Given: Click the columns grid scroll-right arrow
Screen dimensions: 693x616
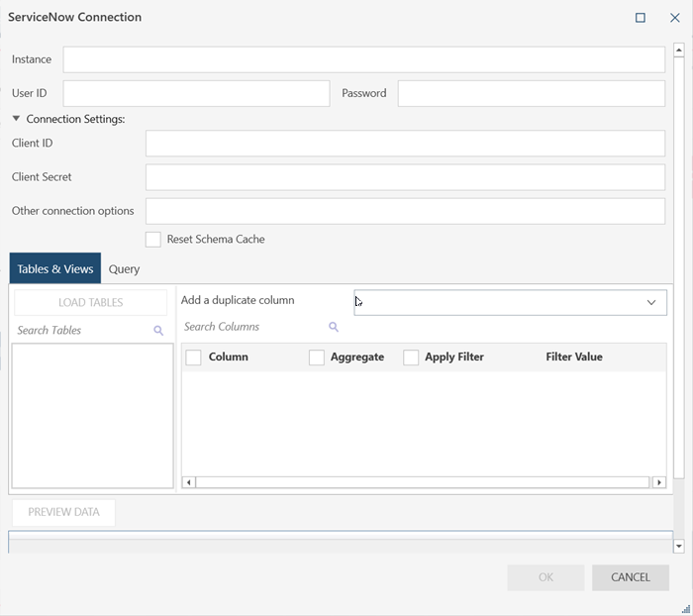Looking at the screenshot, I should (658, 482).
